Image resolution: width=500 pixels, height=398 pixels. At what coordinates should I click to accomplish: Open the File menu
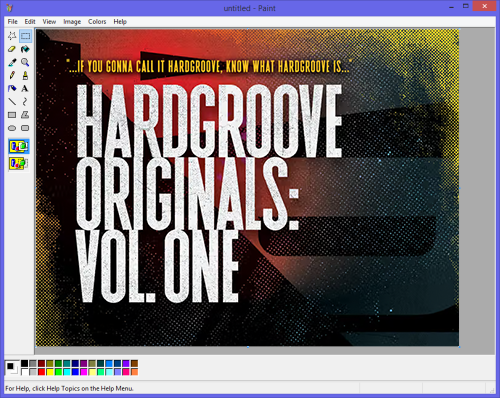coord(13,22)
